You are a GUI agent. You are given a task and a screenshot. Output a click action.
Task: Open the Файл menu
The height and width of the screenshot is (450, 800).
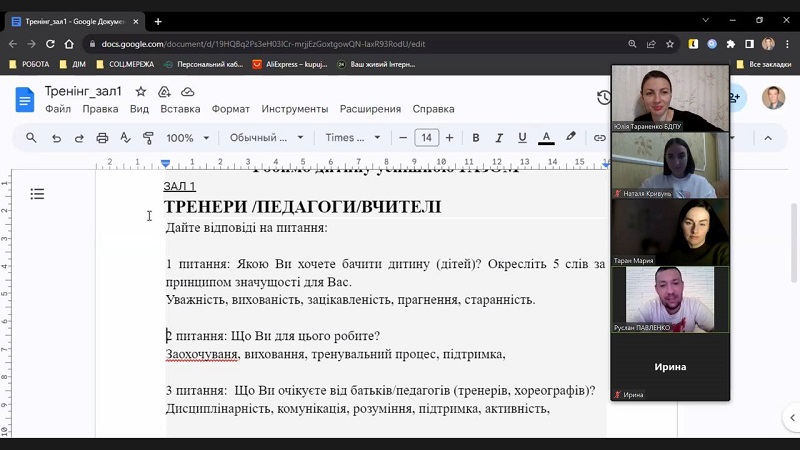coord(58,109)
